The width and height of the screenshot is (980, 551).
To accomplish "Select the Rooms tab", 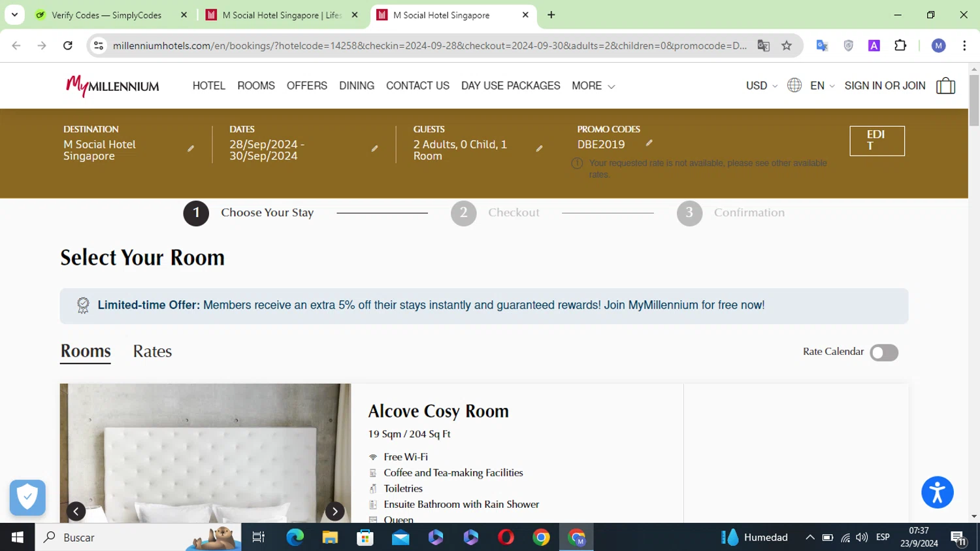I will 86,352.
